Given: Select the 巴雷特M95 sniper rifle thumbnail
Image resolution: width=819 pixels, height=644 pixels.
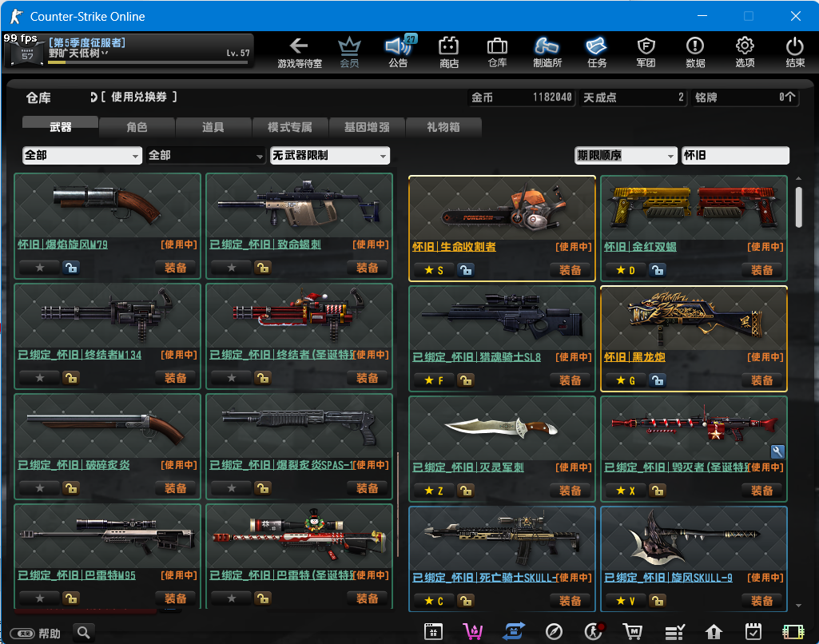Looking at the screenshot, I should point(107,536).
